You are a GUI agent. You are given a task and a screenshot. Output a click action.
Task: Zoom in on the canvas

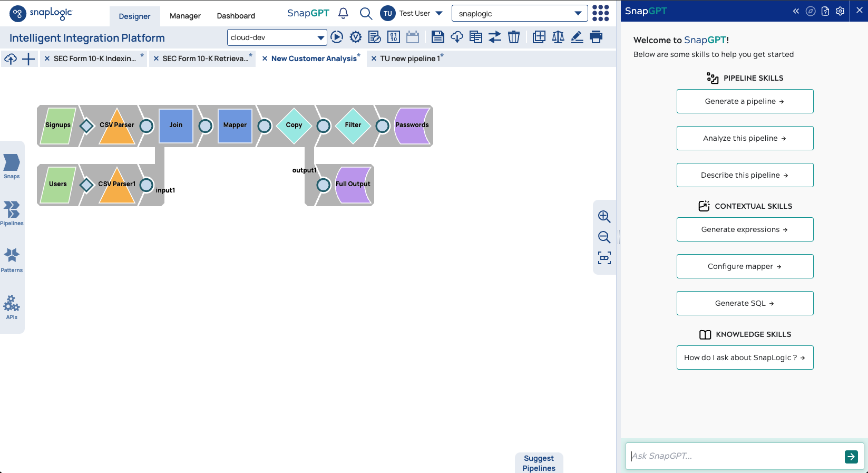pyautogui.click(x=604, y=216)
